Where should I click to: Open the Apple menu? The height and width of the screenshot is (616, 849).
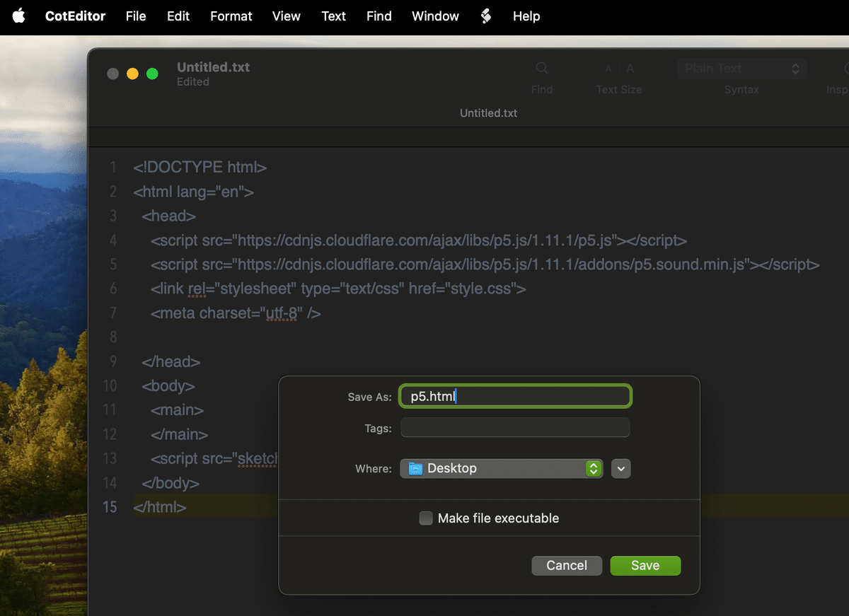[x=18, y=16]
